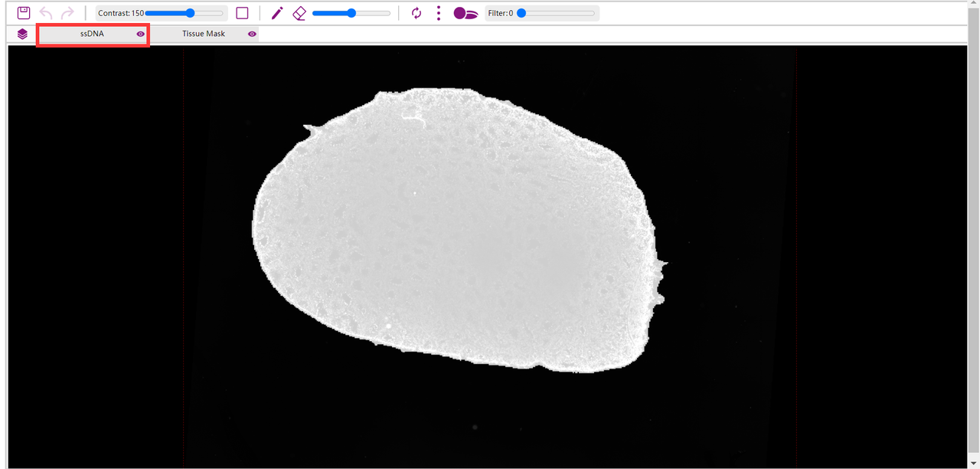The width and height of the screenshot is (980, 469).
Task: Toggle visibility of the ssDNA layer
Action: (140, 34)
